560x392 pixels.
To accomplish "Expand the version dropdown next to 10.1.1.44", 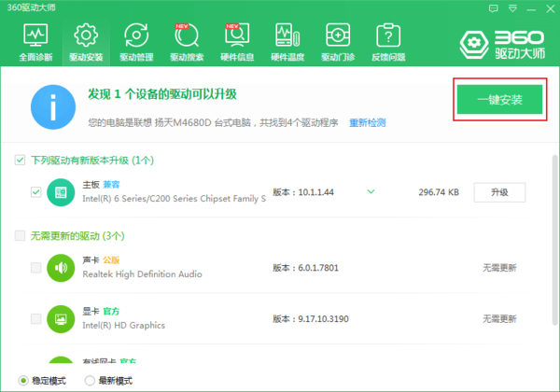I will [x=371, y=192].
